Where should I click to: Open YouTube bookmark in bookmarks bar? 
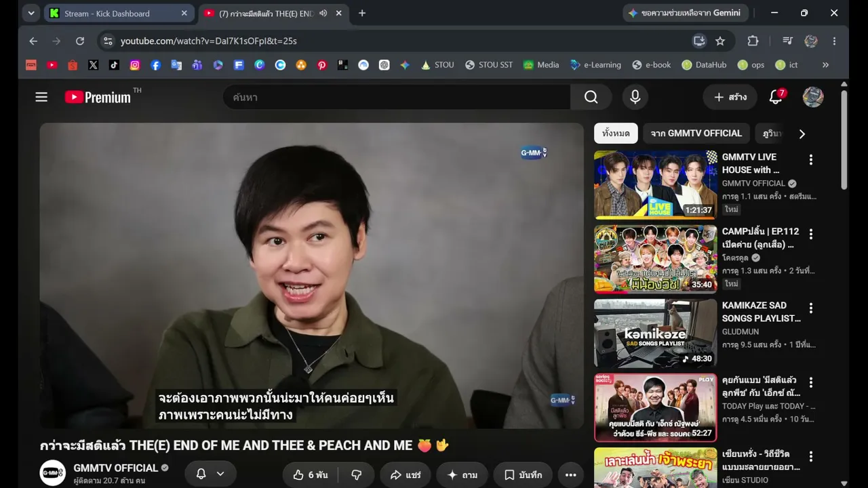(52, 65)
